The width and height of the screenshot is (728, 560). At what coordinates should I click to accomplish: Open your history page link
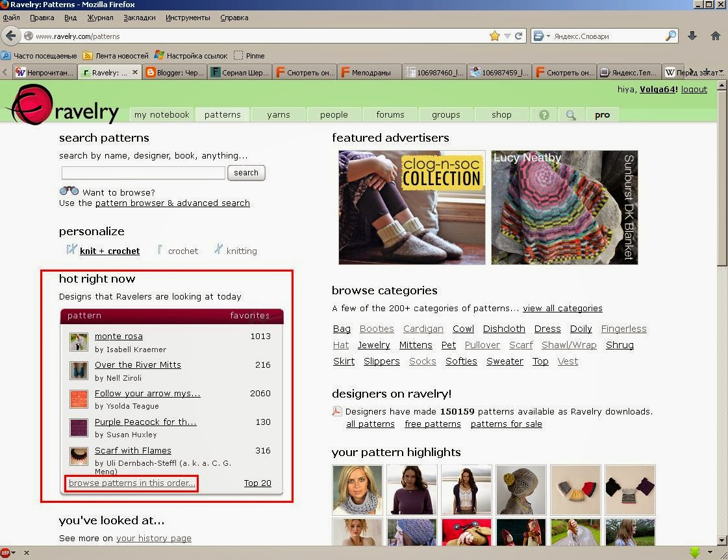(x=154, y=538)
